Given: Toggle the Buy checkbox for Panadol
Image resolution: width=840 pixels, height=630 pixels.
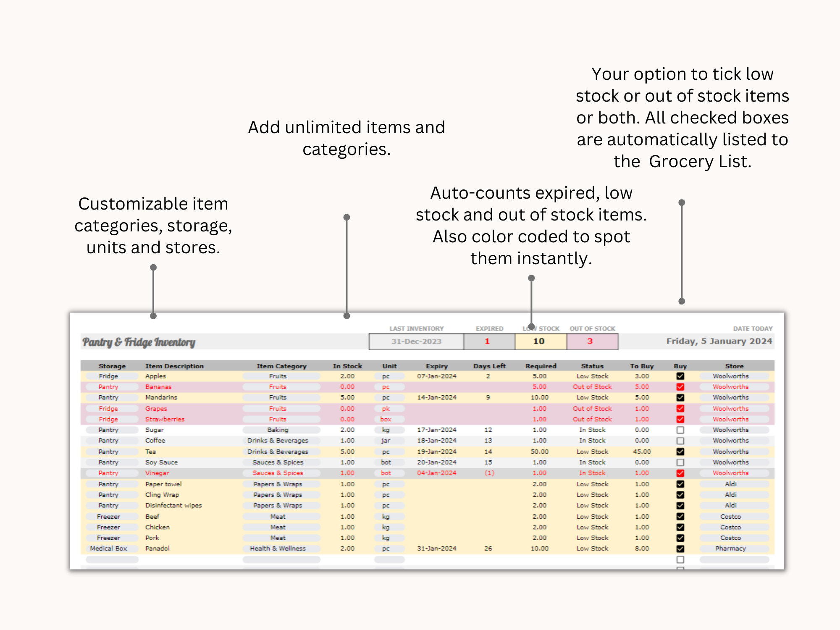Looking at the screenshot, I should pos(680,548).
